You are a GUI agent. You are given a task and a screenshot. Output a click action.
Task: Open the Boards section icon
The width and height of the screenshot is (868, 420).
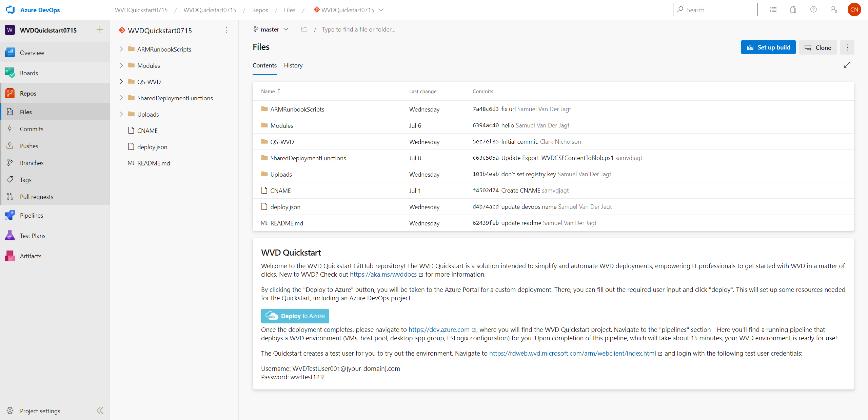pos(10,73)
